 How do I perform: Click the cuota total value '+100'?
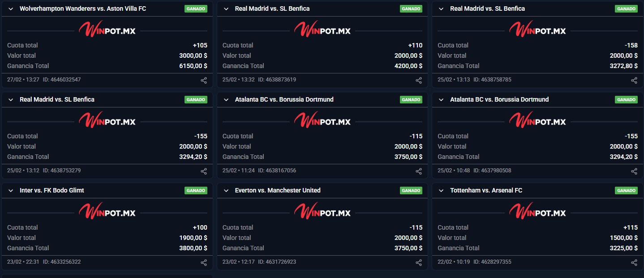[x=200, y=227]
